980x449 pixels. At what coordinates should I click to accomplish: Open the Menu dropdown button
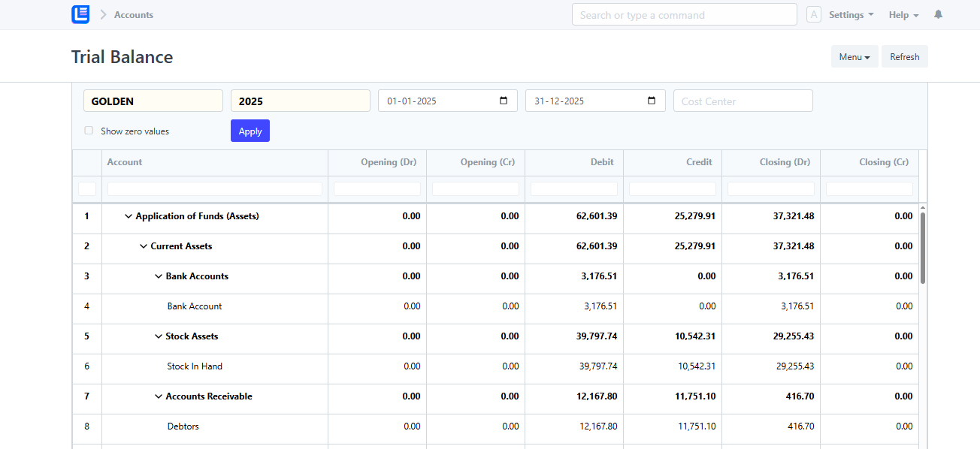[x=854, y=56]
